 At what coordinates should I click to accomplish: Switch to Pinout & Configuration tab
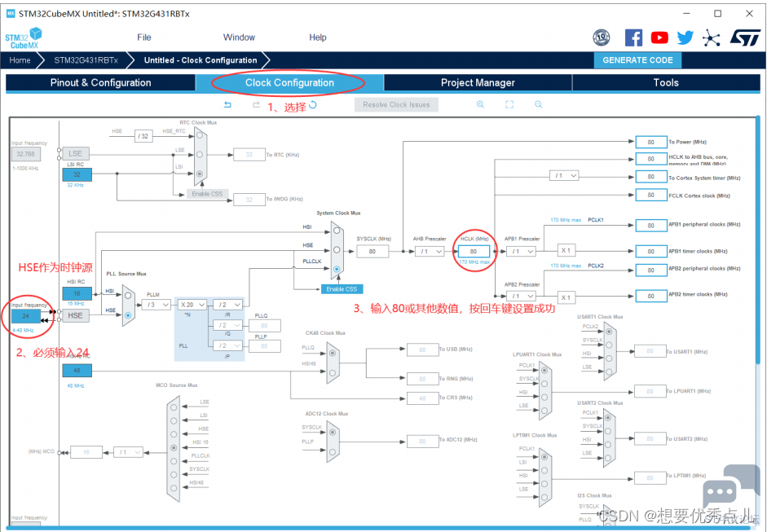(x=100, y=82)
